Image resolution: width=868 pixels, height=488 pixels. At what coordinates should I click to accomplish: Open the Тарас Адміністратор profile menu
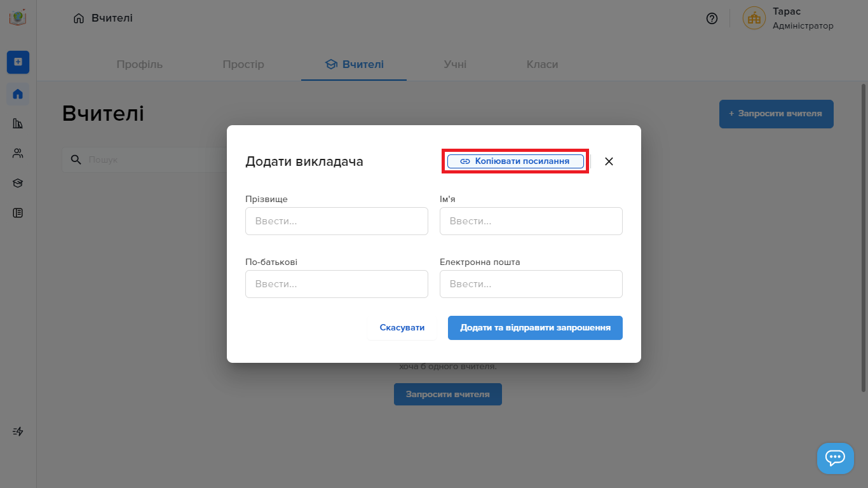point(789,18)
